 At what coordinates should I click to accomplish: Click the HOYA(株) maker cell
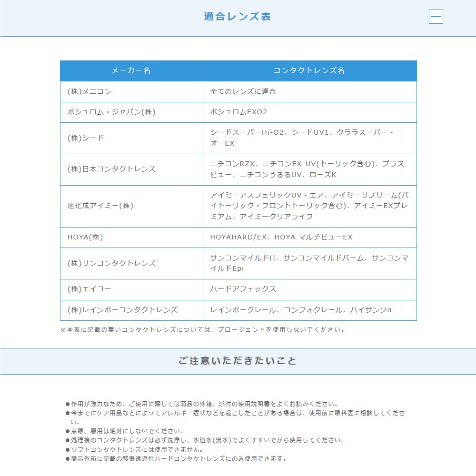click(x=84, y=237)
